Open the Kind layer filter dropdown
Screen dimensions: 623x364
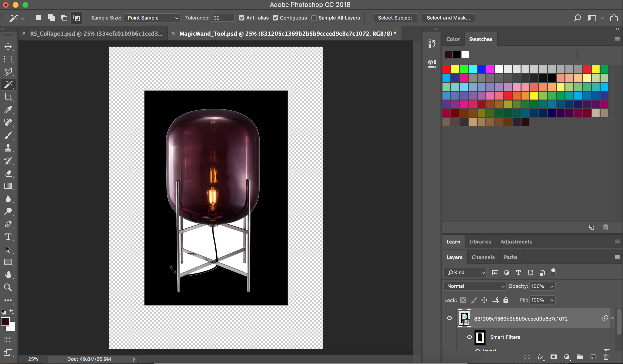[465, 273]
